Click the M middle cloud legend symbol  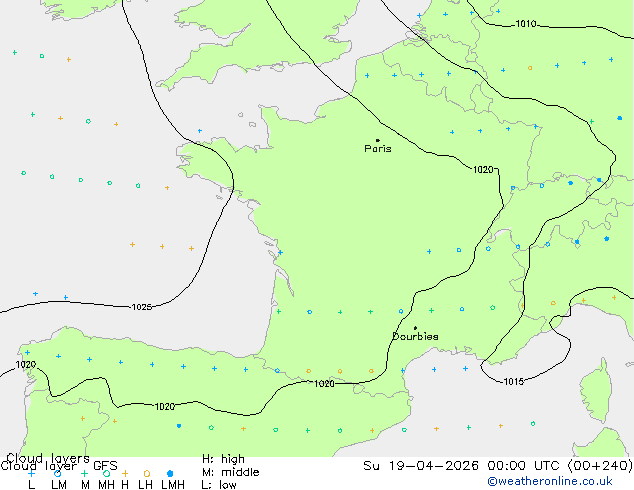(84, 473)
